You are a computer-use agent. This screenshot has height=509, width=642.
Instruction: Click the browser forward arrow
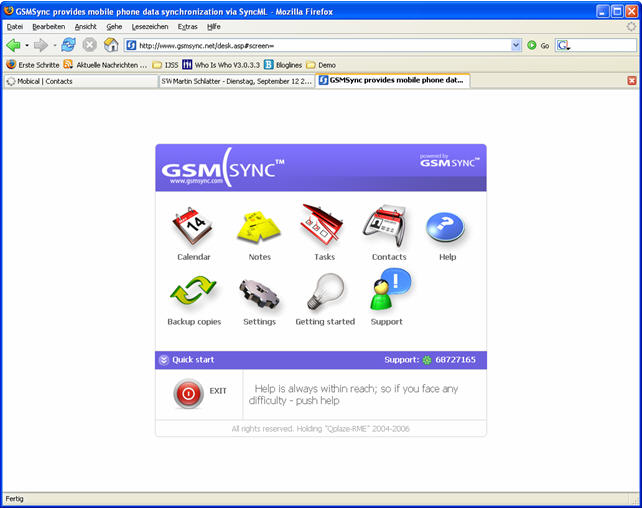[x=41, y=45]
